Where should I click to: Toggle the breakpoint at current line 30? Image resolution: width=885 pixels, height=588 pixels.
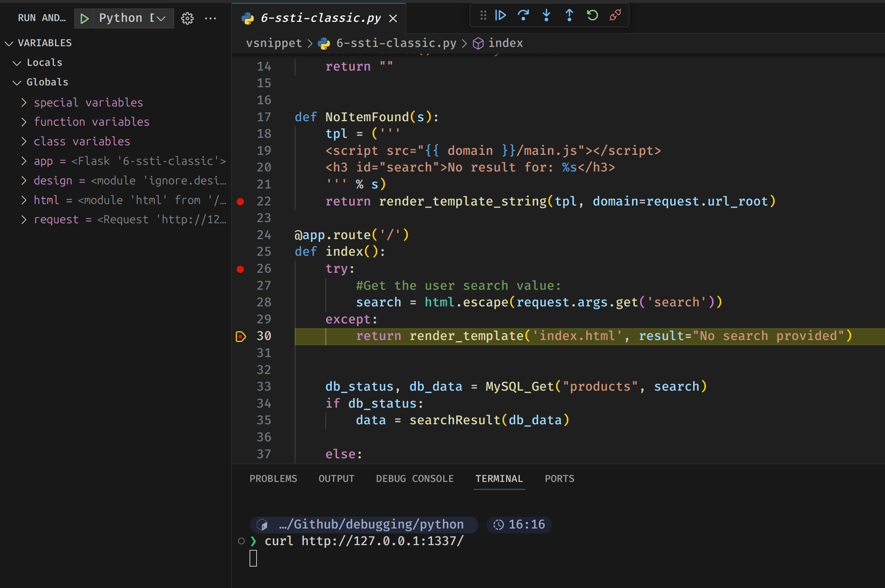pyautogui.click(x=241, y=336)
